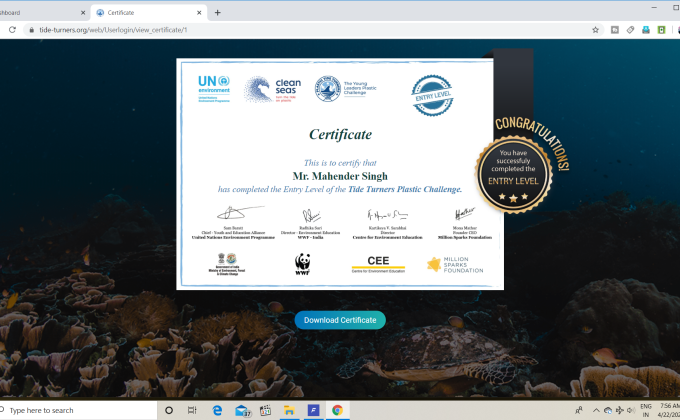The height and width of the screenshot is (420, 680).
Task: Open Cortana circle icon in the taskbar
Action: click(x=169, y=410)
